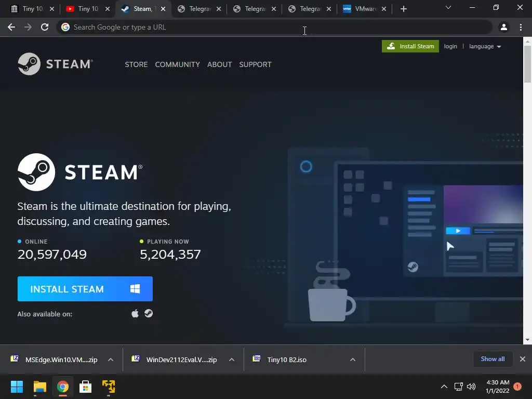Click the playing now count 5,204,357
Viewport: 532px width, 399px height.
(170, 255)
